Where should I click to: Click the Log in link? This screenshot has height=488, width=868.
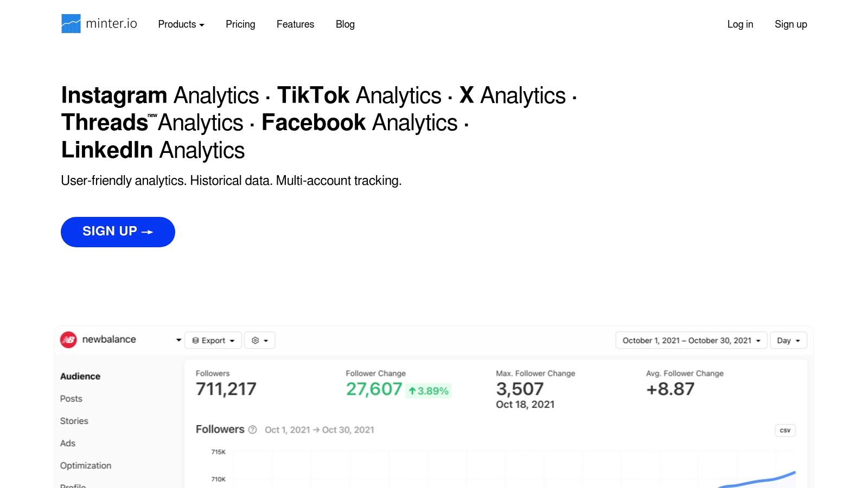point(740,24)
